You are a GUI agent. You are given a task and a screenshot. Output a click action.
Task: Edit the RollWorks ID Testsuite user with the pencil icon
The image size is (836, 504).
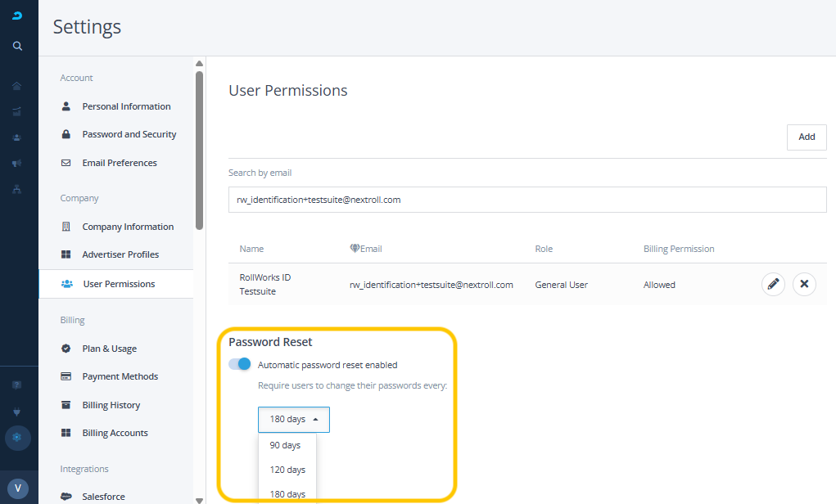point(773,284)
